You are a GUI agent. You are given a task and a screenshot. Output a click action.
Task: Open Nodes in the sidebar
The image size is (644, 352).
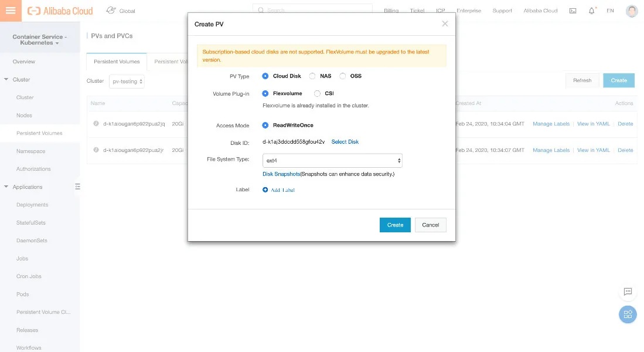24,115
